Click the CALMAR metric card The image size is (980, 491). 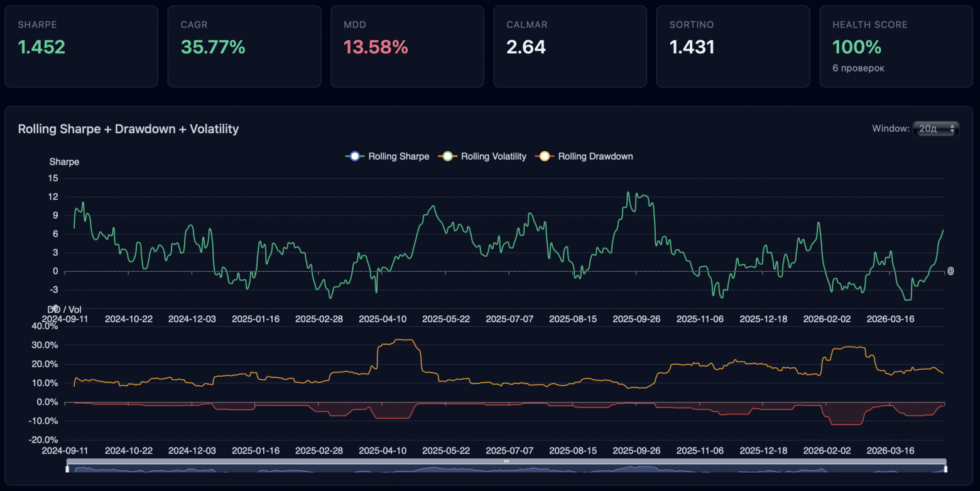point(570,46)
